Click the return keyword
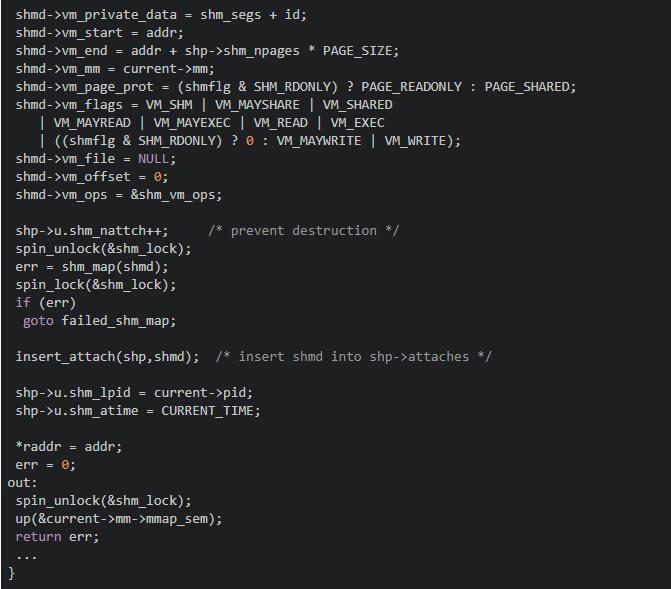Viewport: 671px width, 589px height. click(38, 537)
